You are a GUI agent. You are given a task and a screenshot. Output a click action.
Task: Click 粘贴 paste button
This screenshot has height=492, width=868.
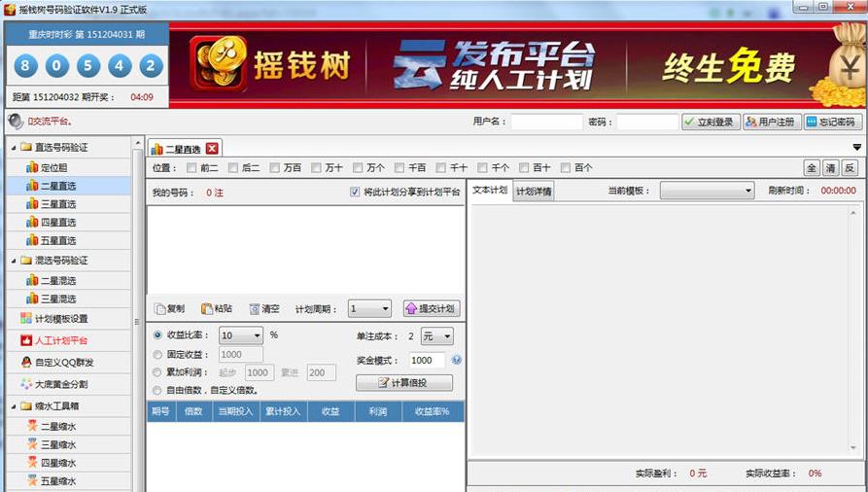217,308
